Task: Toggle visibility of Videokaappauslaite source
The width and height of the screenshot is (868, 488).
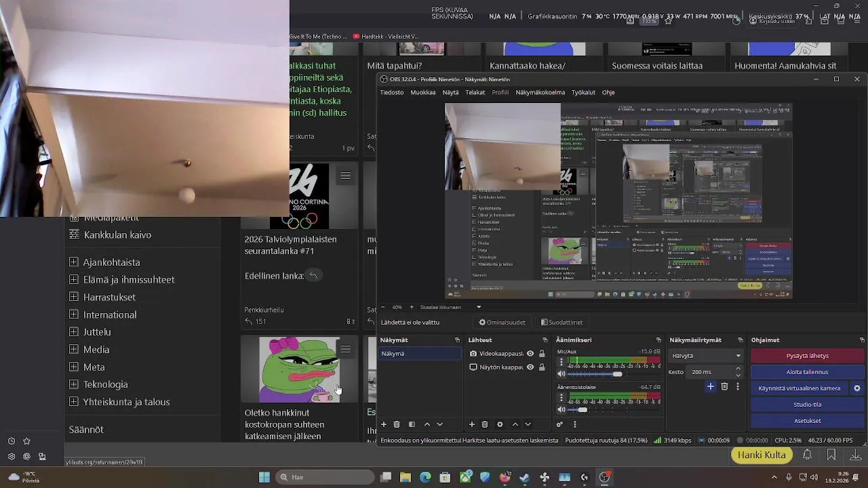Action: 530,354
